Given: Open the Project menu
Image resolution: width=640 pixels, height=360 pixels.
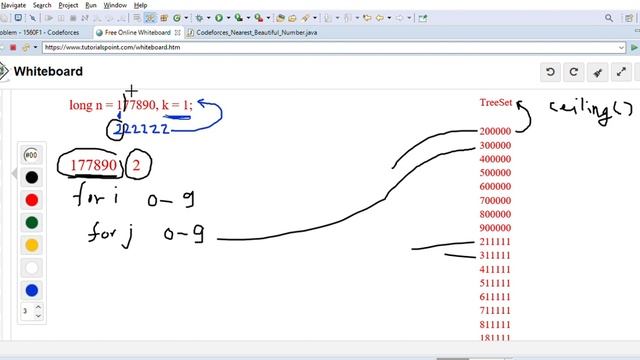Looking at the screenshot, I should (68, 5).
